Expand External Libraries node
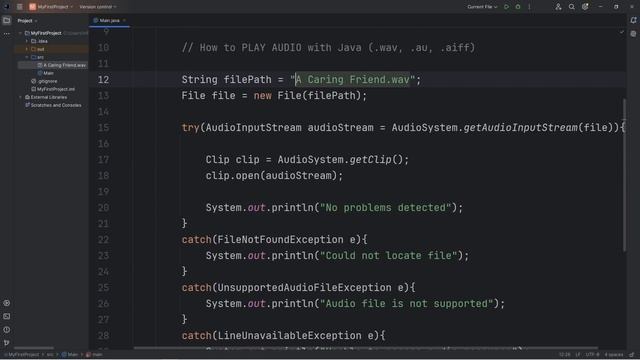Screen dimensions: 640x360 coord(20,97)
